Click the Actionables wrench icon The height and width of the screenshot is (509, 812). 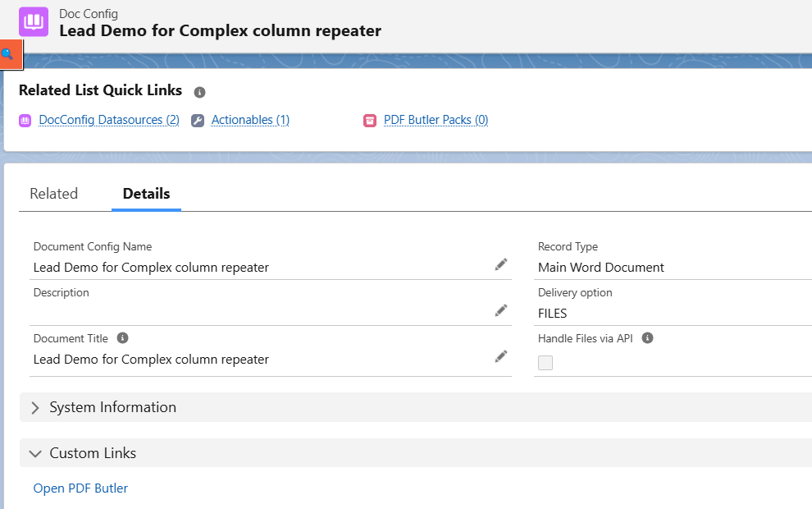(198, 120)
